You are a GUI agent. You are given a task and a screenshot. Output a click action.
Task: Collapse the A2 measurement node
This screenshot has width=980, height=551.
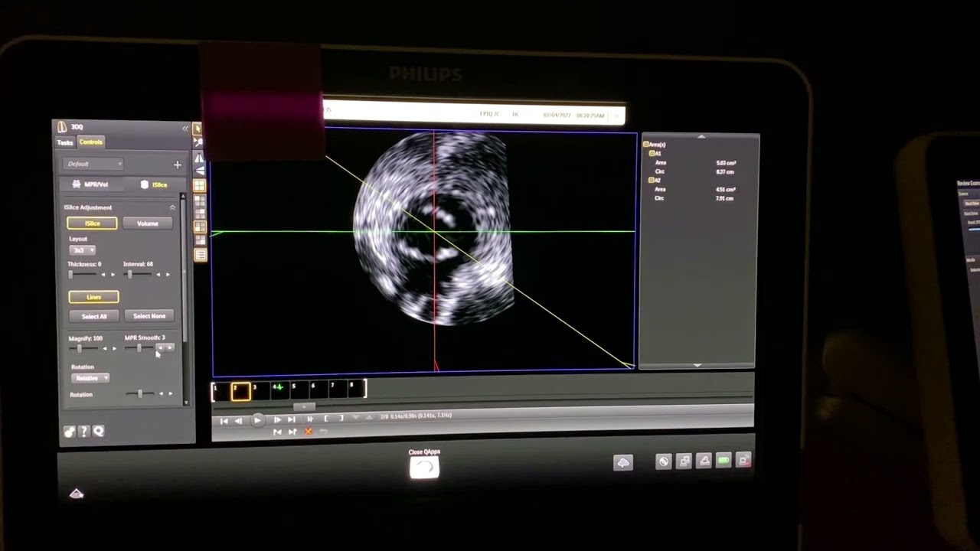652,180
